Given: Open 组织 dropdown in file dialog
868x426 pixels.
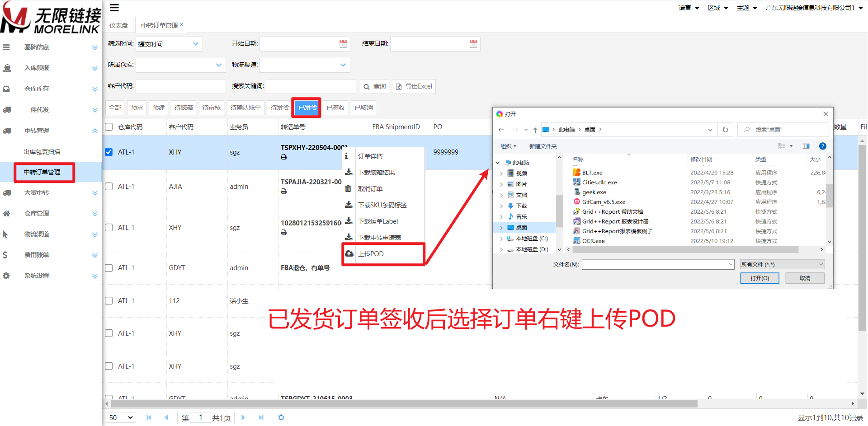Looking at the screenshot, I should [508, 146].
